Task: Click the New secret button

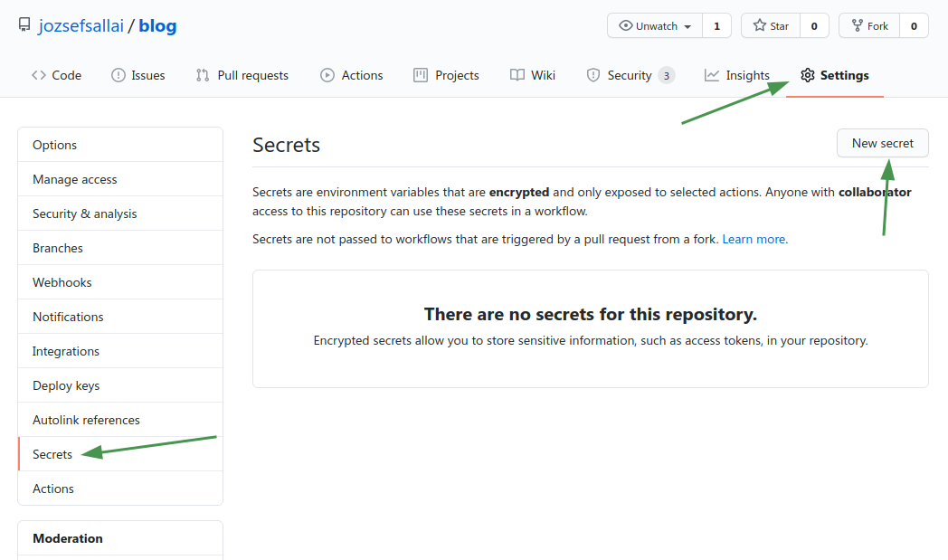Action: click(x=882, y=143)
